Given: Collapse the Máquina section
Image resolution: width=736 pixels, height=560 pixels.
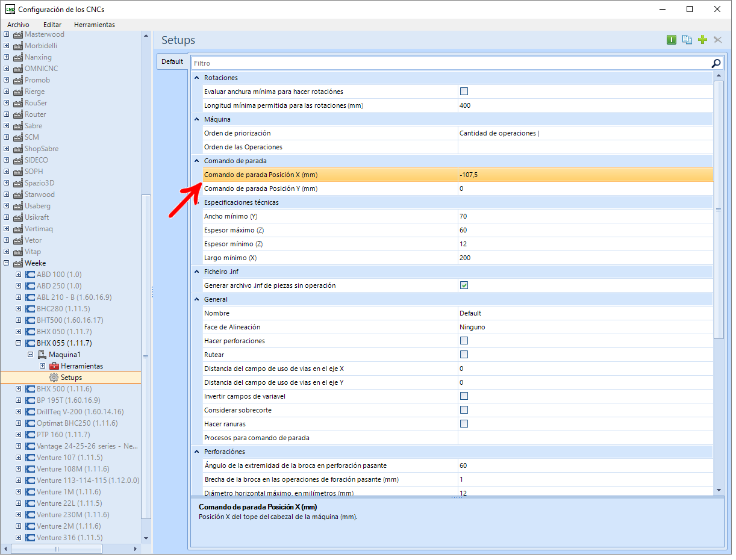Looking at the screenshot, I should (196, 119).
